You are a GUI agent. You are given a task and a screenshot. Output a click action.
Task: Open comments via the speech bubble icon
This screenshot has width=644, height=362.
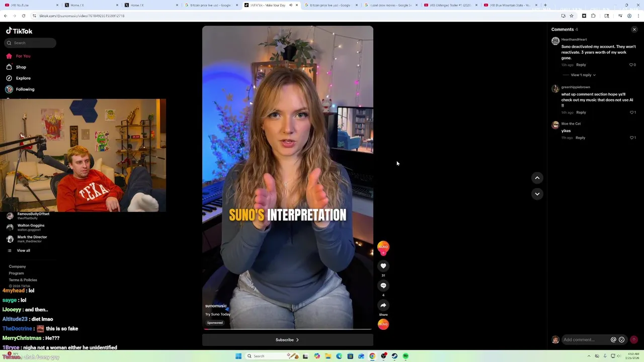383,286
